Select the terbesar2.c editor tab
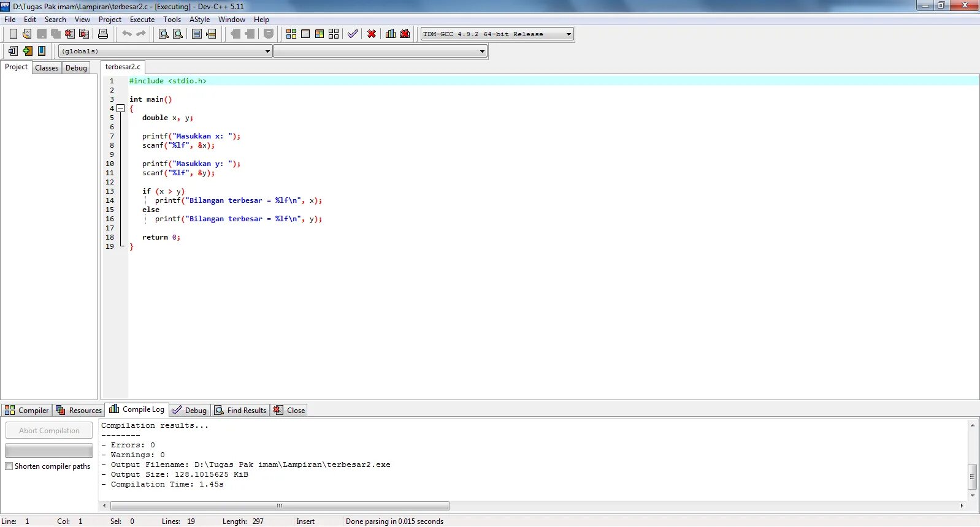980x527 pixels. click(123, 67)
